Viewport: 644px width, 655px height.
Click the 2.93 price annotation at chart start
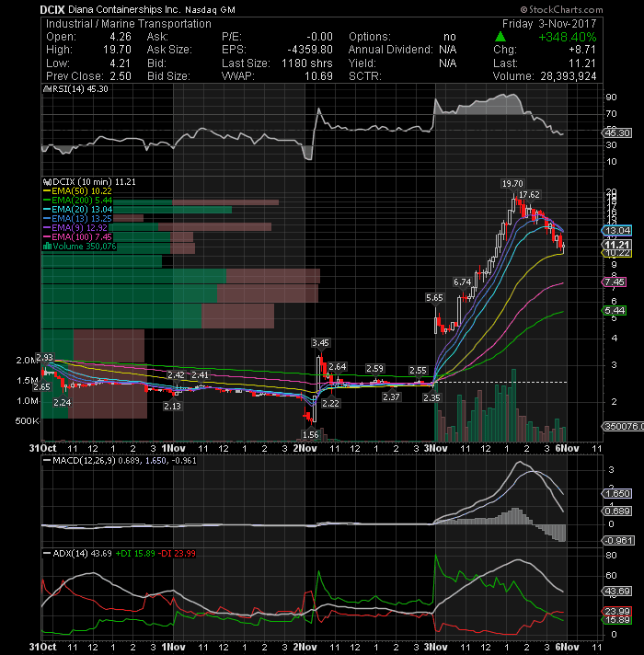click(x=44, y=358)
